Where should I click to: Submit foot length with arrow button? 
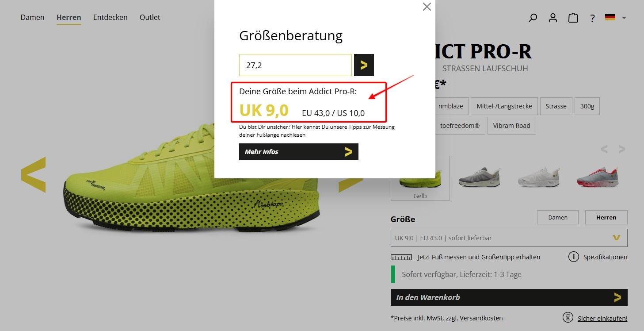[x=364, y=65]
